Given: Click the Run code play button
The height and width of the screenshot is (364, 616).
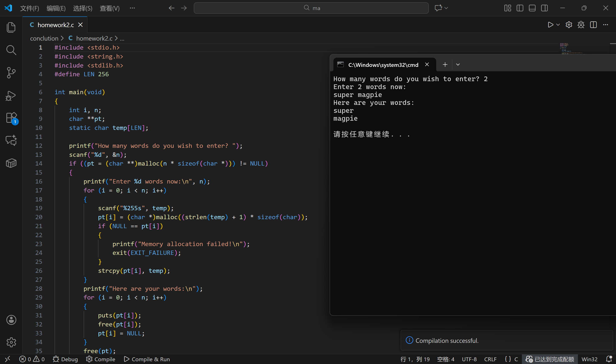Looking at the screenshot, I should 550,25.
